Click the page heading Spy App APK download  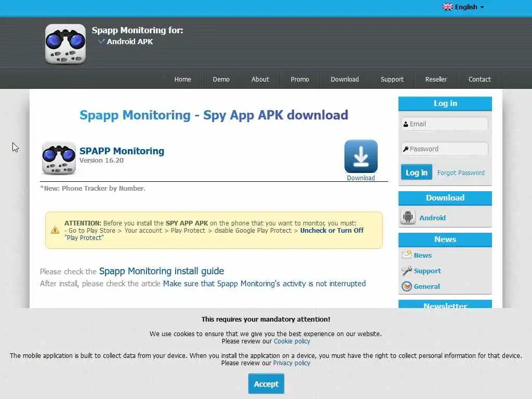pos(214,115)
